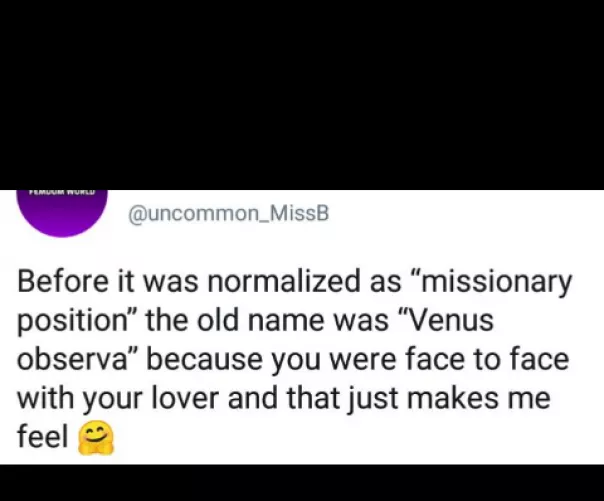Viewport: 604px width, 501px height.
Task: Click the word 'observa' in third line
Action: (x=76, y=360)
